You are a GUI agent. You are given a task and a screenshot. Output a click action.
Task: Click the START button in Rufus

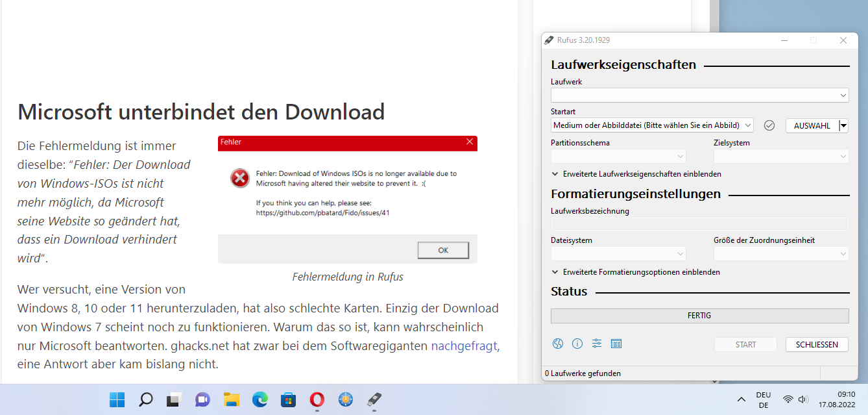[745, 345]
